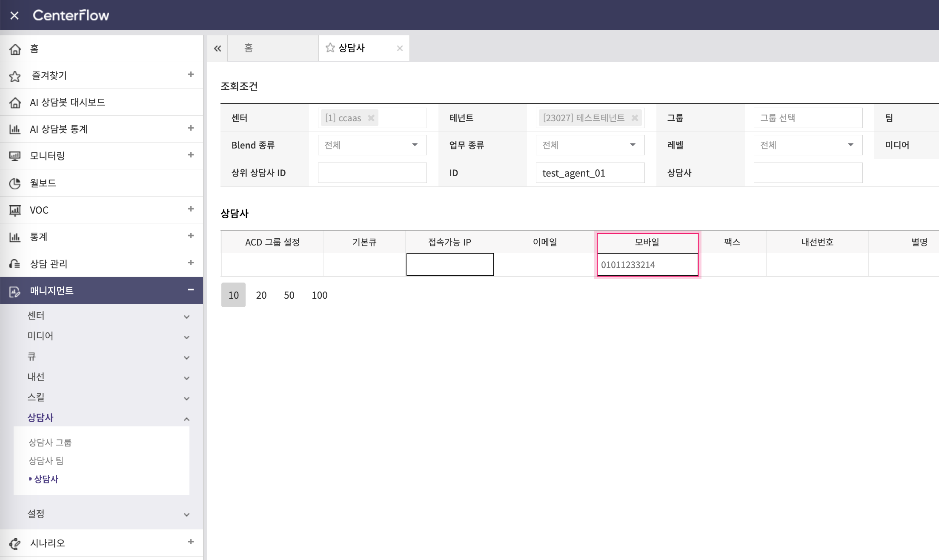Collapse the 매니지먼트 menu section
Screen dimensions: 939x560
191,290
